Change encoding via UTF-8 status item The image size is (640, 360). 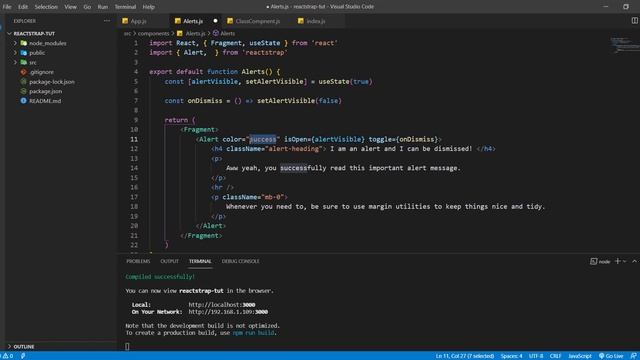tap(536, 356)
